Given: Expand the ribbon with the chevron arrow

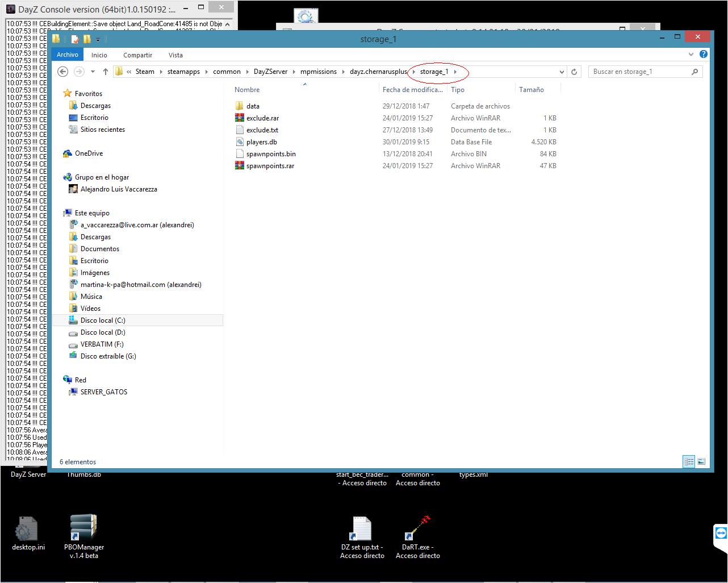Looking at the screenshot, I should pyautogui.click(x=691, y=55).
